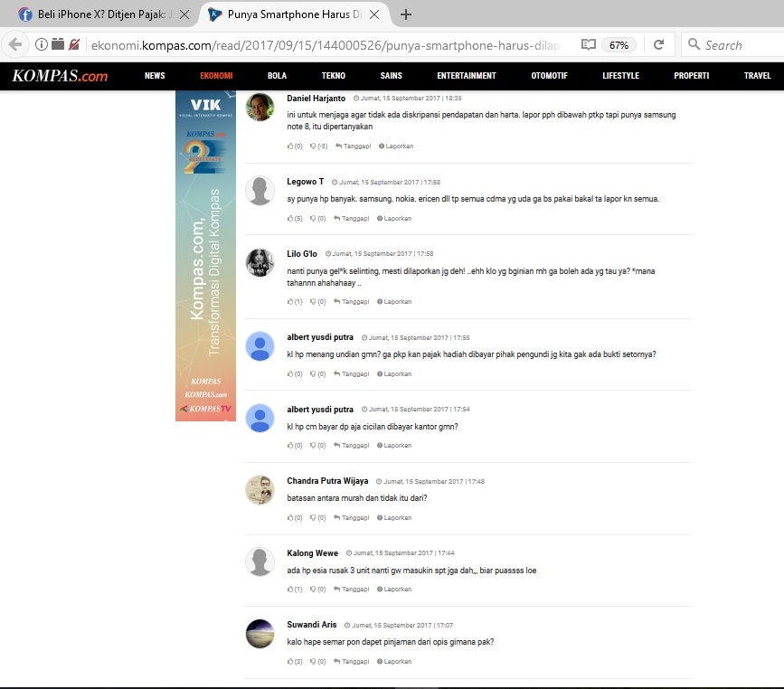Click the VIK Kompas sidebar banner
The width and height of the screenshot is (784, 689).
pos(205,256)
